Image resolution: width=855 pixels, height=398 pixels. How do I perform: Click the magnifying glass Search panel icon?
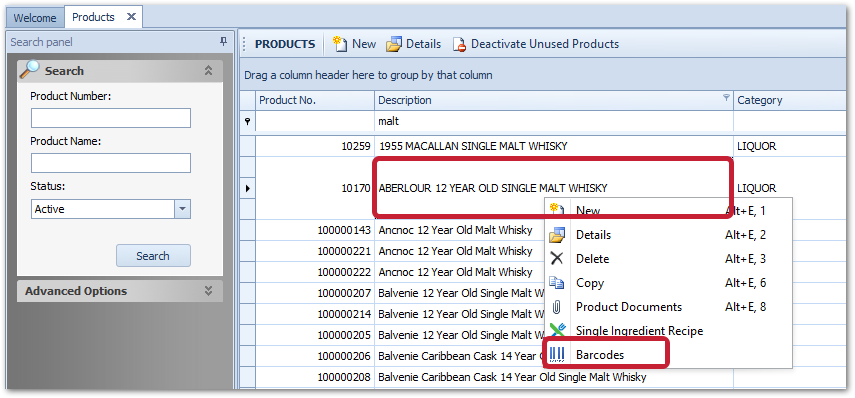[30, 70]
